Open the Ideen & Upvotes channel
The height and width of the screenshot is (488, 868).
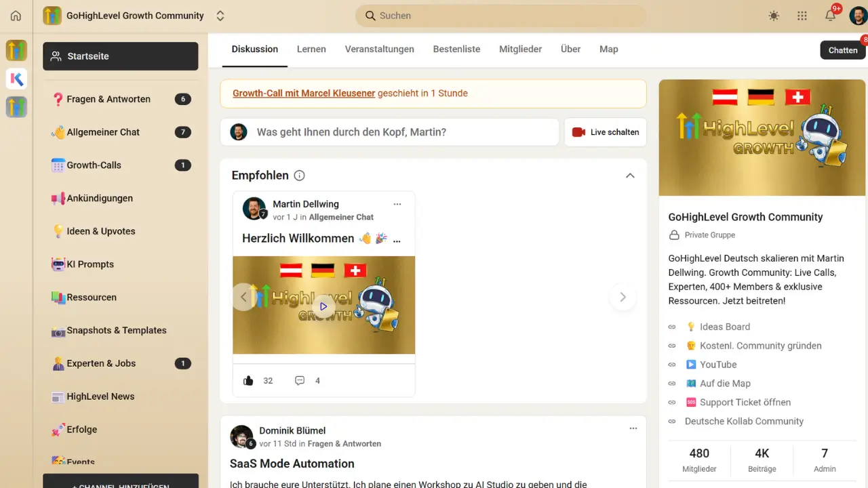(121, 231)
